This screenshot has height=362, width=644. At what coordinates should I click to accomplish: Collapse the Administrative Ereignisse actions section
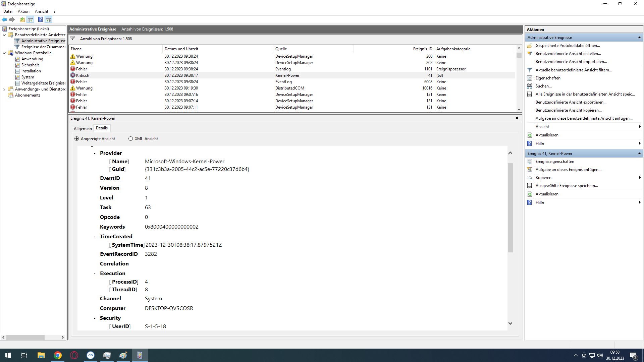point(639,38)
